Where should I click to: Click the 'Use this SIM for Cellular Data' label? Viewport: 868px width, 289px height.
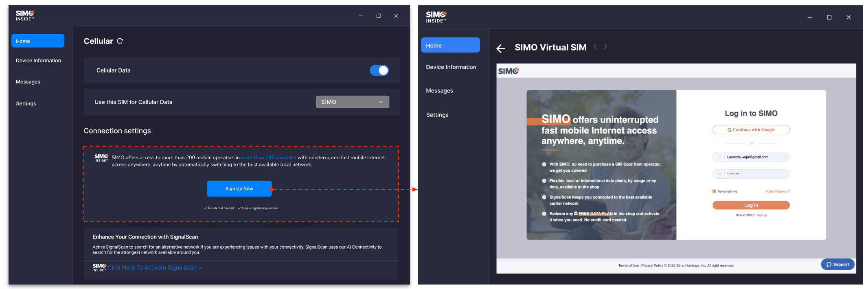(134, 102)
